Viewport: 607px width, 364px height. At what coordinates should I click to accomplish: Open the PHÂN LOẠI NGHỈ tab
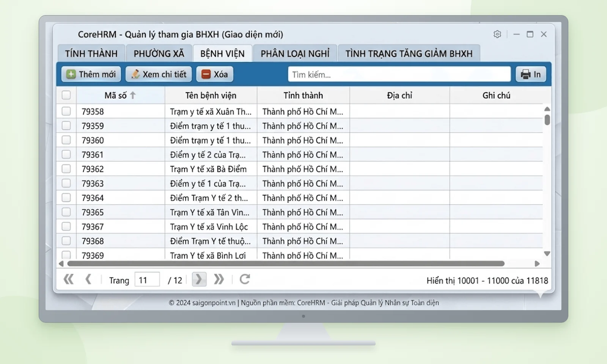point(295,53)
